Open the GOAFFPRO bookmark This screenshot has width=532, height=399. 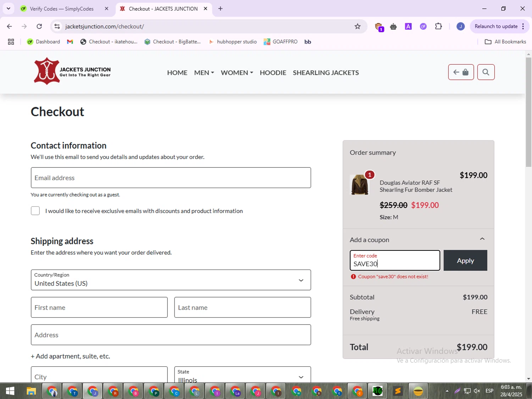[281, 42]
